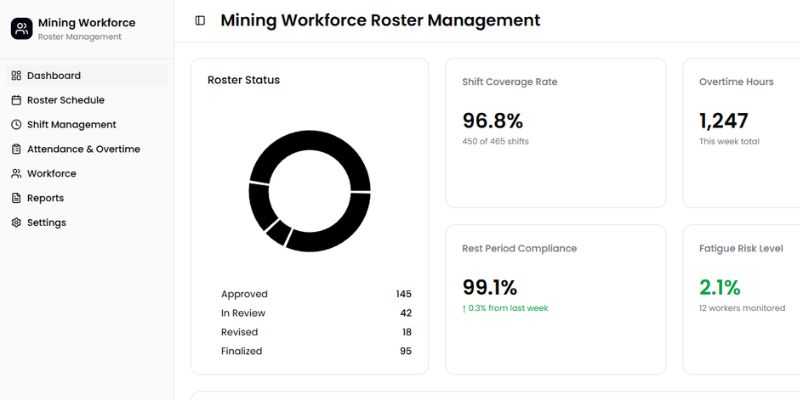Click the 12 workers monitored text
This screenshot has height=400, width=800.
(x=742, y=308)
